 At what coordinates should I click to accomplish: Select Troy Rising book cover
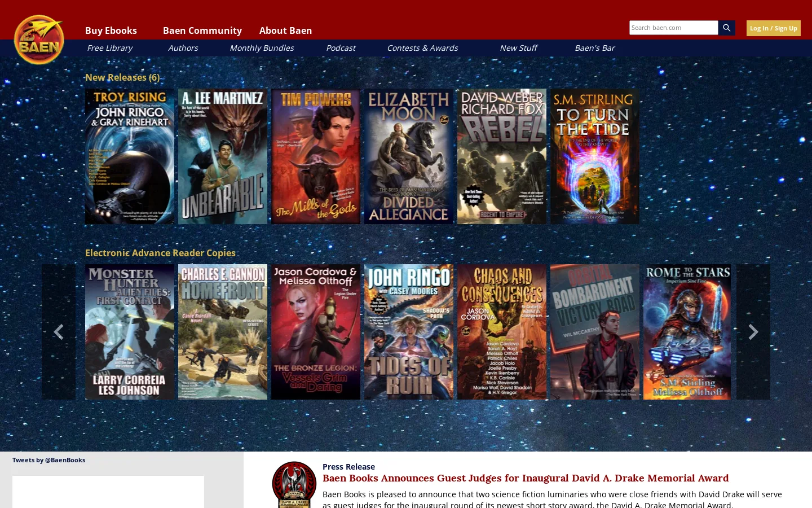click(130, 156)
